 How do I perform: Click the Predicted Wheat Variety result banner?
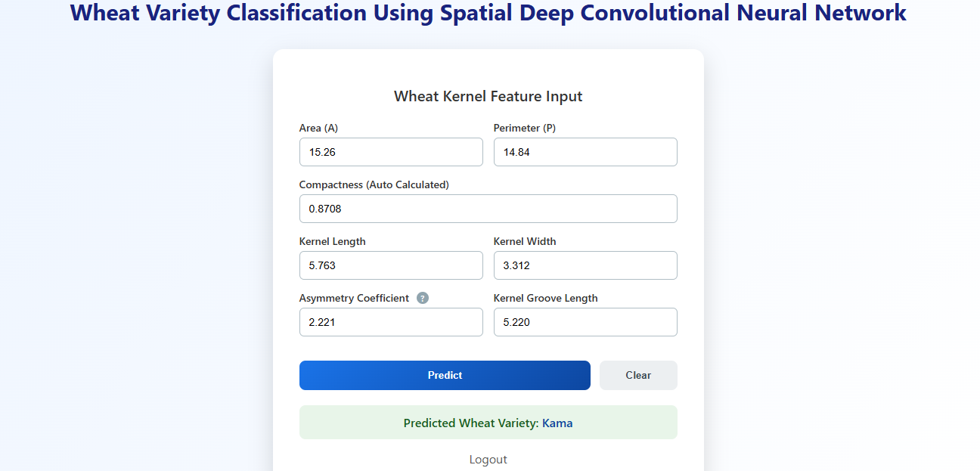[x=488, y=423]
